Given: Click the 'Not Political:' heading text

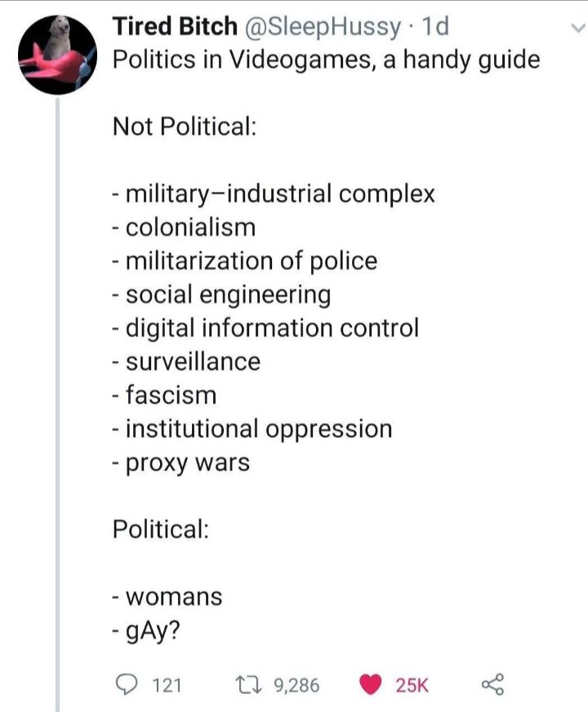Looking at the screenshot, I should click(185, 127).
